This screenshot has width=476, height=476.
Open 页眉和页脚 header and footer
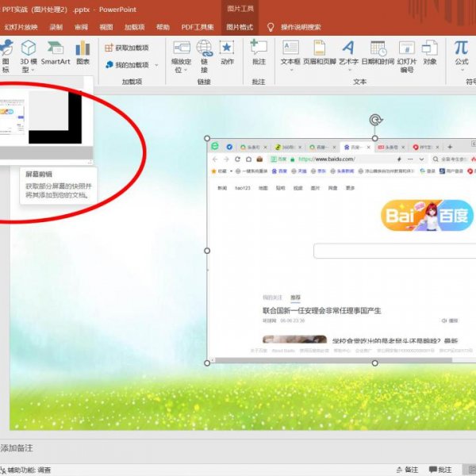pos(319,51)
